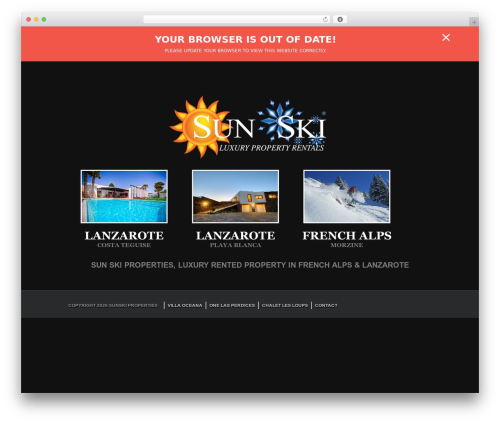The image size is (500, 423).
Task: Dismiss the out of date browser banner
Action: tap(446, 38)
